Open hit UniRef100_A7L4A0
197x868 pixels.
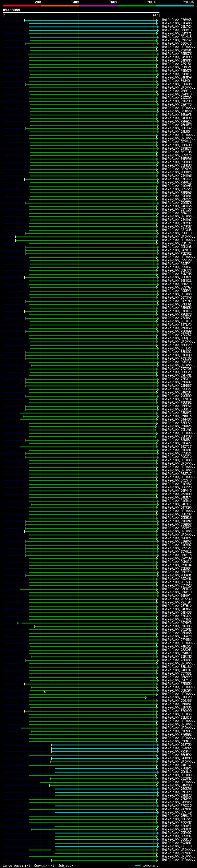[x=176, y=23]
